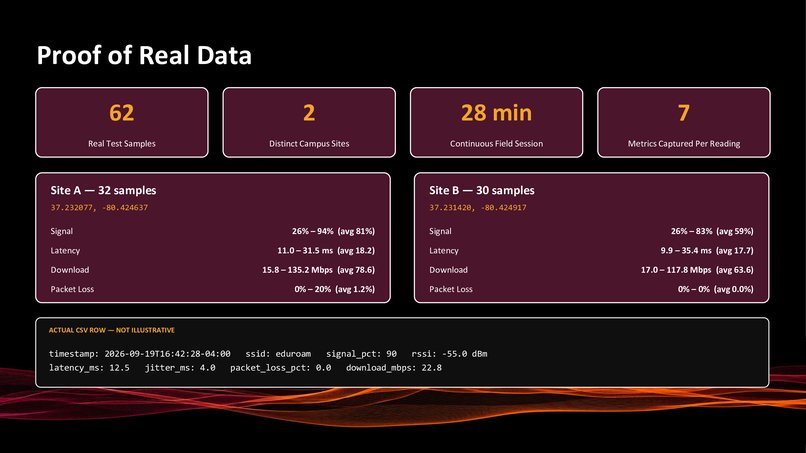Click the 'rssi: -55.0 dBm' field

(449, 354)
